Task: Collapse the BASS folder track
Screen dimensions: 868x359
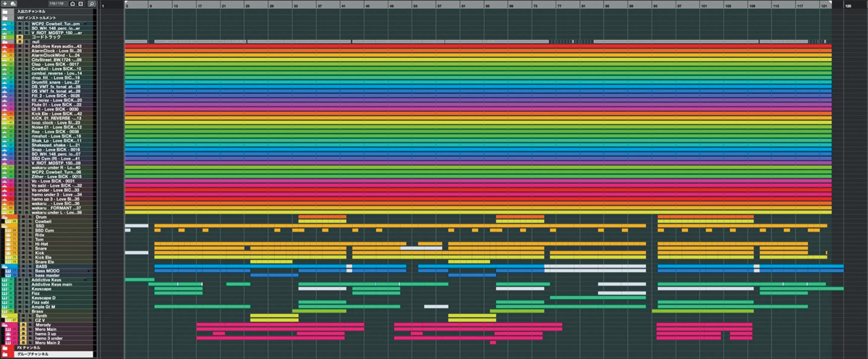Action: click(4, 266)
